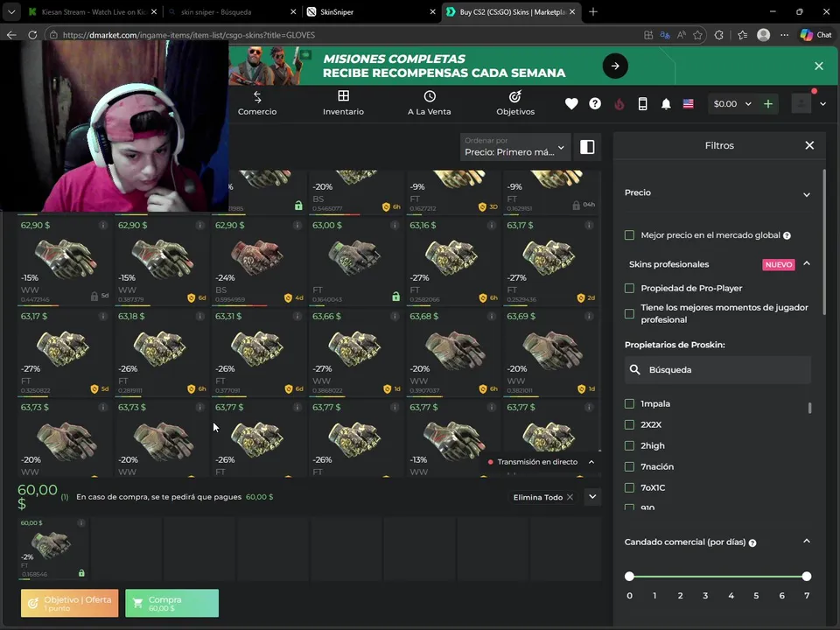Open the Comercio trade section

click(x=257, y=103)
